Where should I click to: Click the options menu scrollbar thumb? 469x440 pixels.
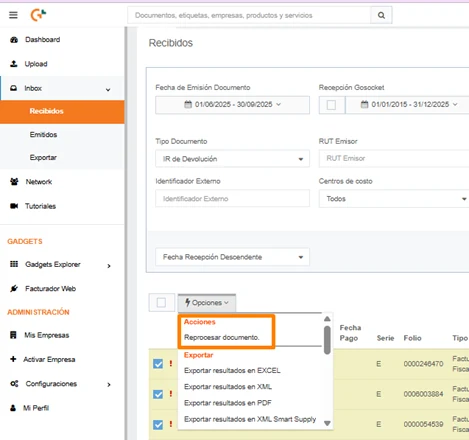point(327,340)
